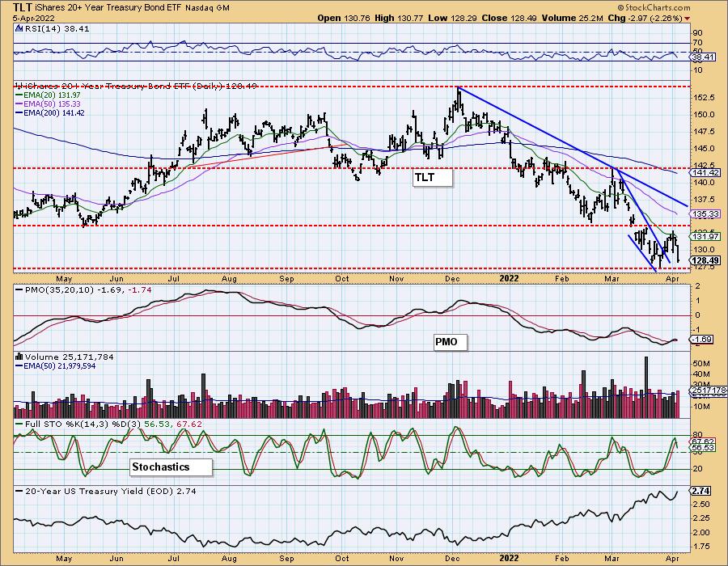Click the Volume 25.2M header value

572,18
